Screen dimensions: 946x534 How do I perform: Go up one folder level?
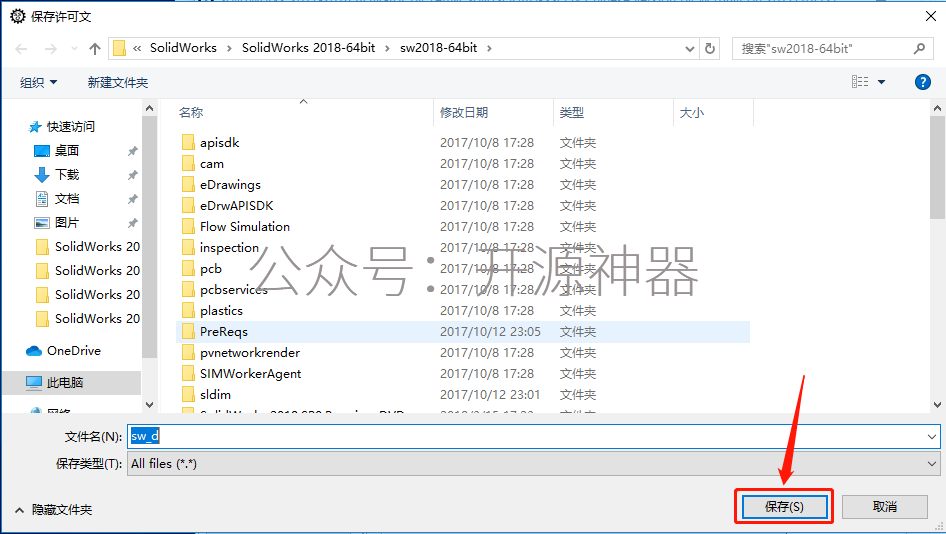pos(95,49)
